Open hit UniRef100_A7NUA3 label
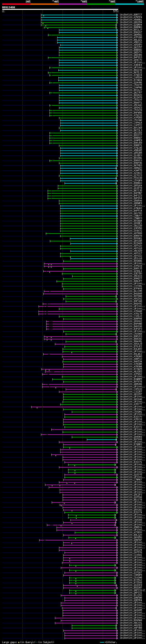 131,208
